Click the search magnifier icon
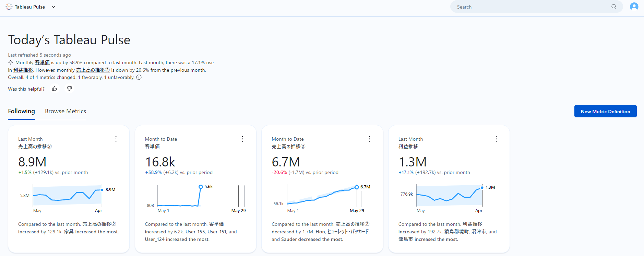The height and width of the screenshot is (256, 644). (x=614, y=7)
